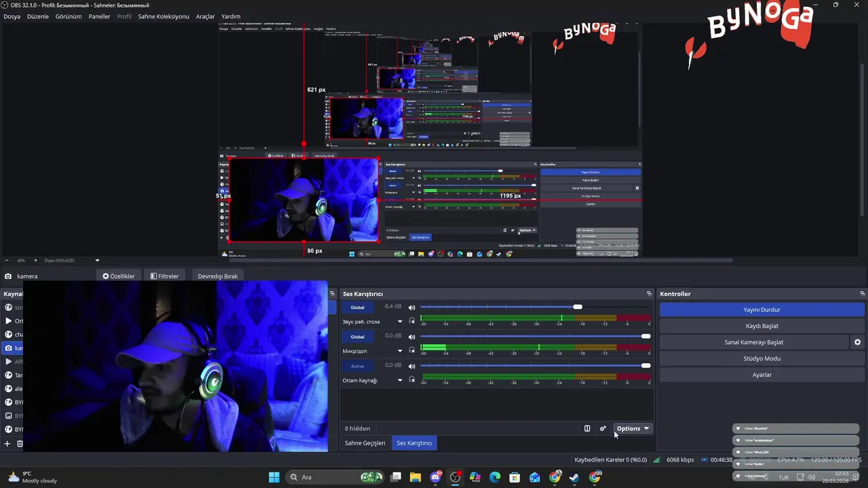The height and width of the screenshot is (488, 868).
Task: Click the 0 hidden label in mixer
Action: pos(357,428)
